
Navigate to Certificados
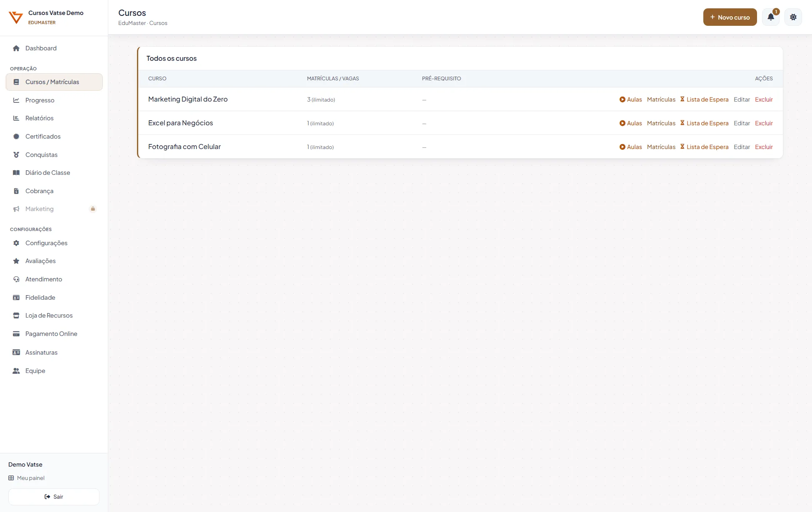pyautogui.click(x=54, y=137)
